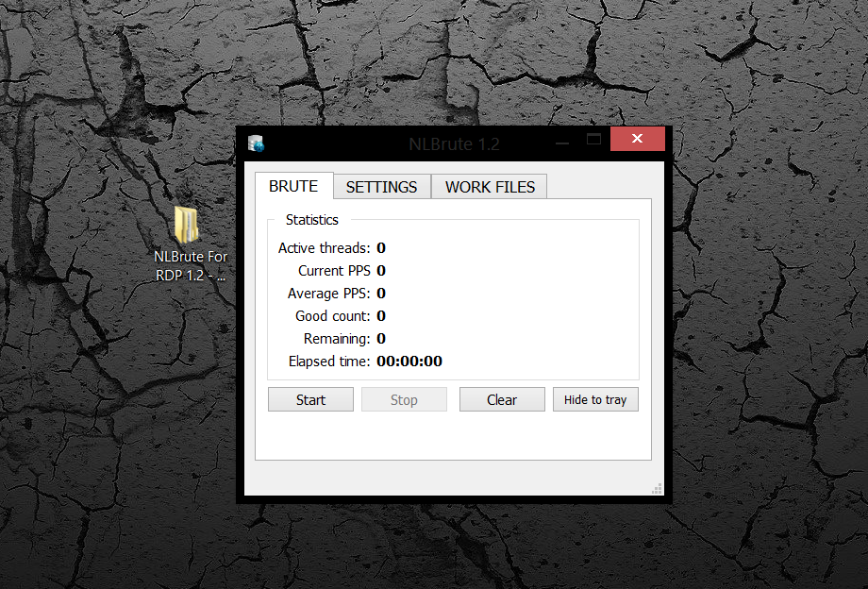
Task: Click the NLBrute 1.2 window title
Action: tap(454, 143)
